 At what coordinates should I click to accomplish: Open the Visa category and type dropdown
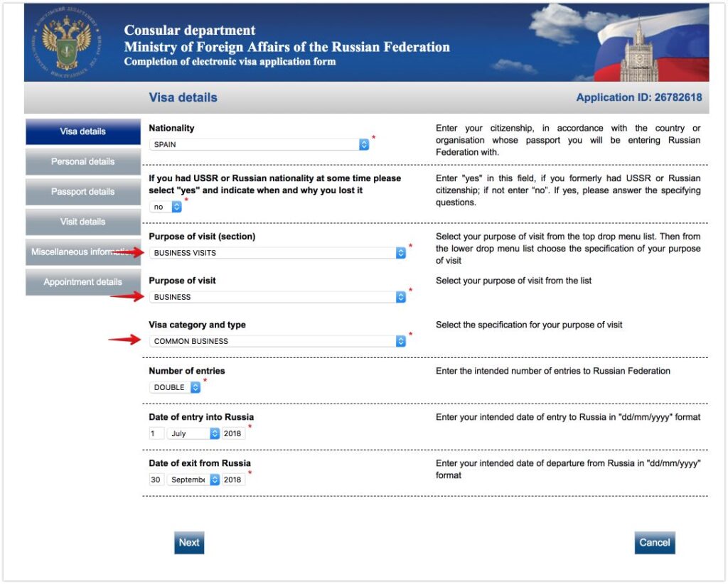278,341
